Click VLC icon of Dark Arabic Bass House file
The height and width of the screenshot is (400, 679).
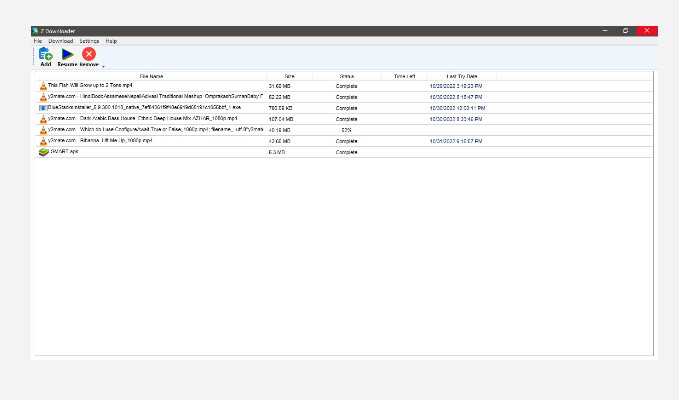pyautogui.click(x=42, y=119)
